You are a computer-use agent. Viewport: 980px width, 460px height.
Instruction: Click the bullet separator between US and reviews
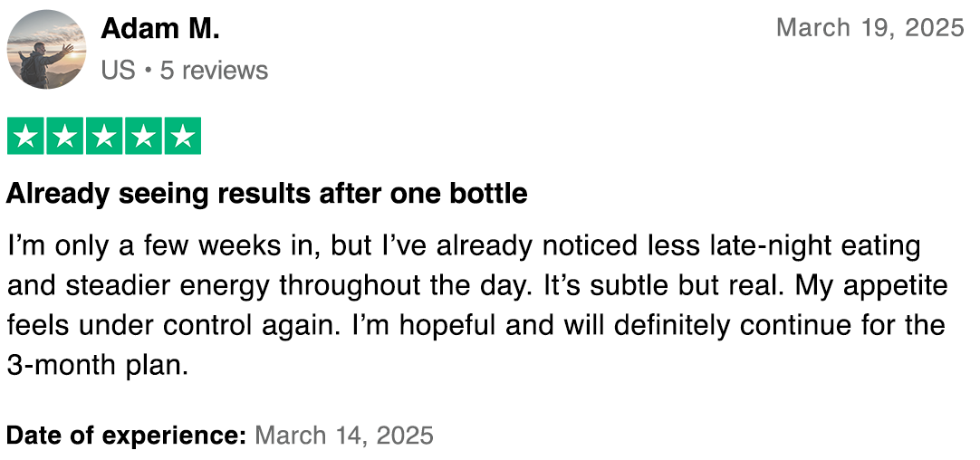coord(148,71)
